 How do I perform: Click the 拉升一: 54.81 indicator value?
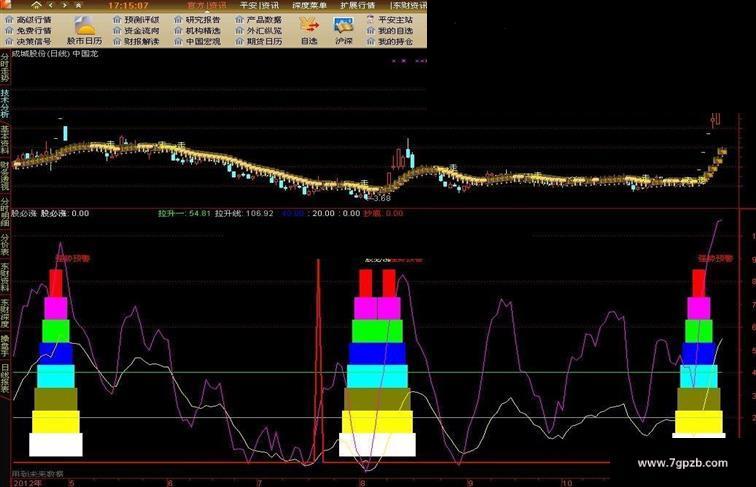pyautogui.click(x=184, y=213)
